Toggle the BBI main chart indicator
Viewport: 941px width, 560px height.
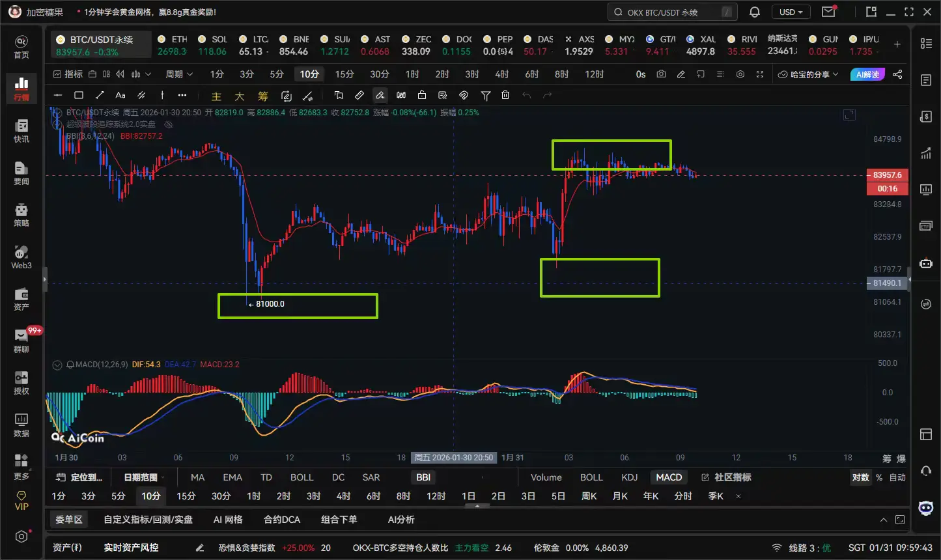pos(423,477)
